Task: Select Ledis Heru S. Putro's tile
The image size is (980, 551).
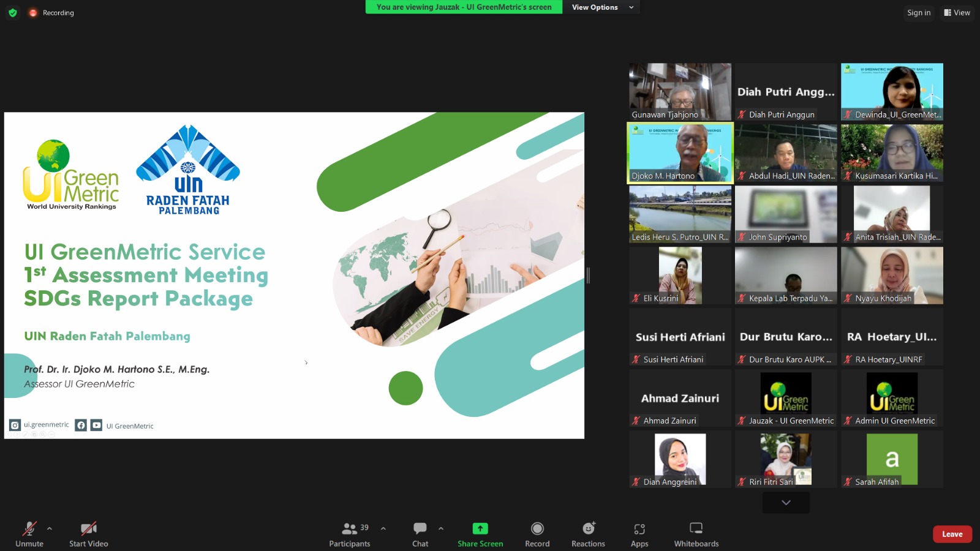Action: click(x=680, y=214)
